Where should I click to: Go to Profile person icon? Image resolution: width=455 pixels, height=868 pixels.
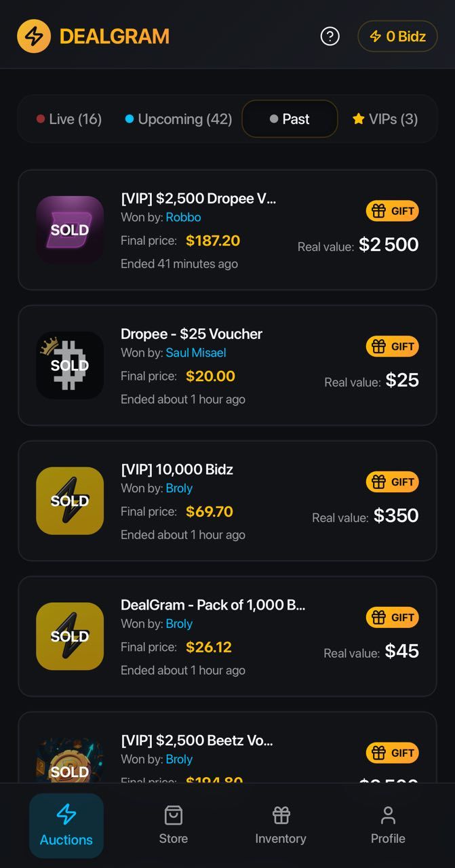[x=388, y=816]
